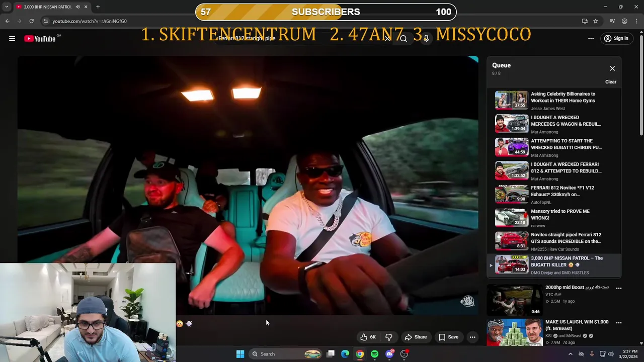The height and width of the screenshot is (362, 644).
Task: Start voice search with the microphone icon
Action: pos(426,38)
